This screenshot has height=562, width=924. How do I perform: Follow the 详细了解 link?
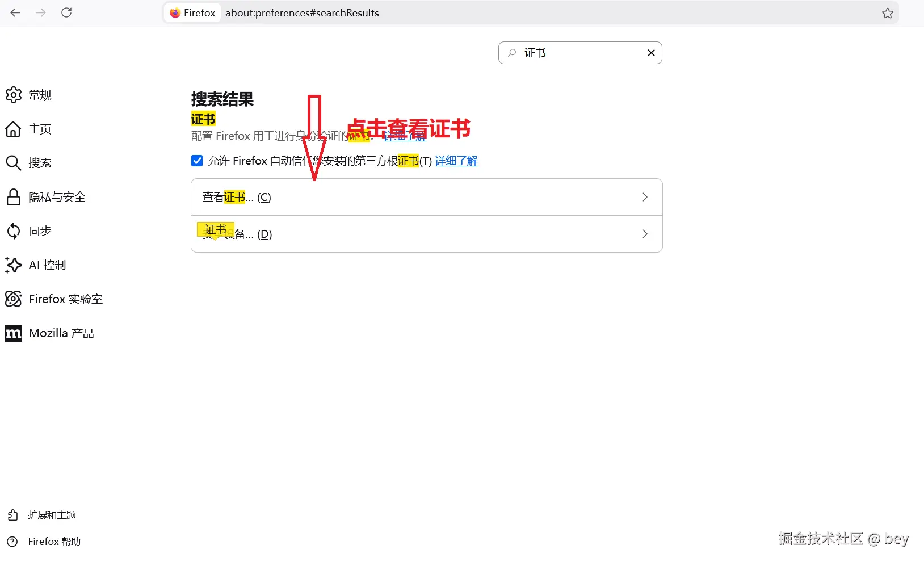coord(456,161)
